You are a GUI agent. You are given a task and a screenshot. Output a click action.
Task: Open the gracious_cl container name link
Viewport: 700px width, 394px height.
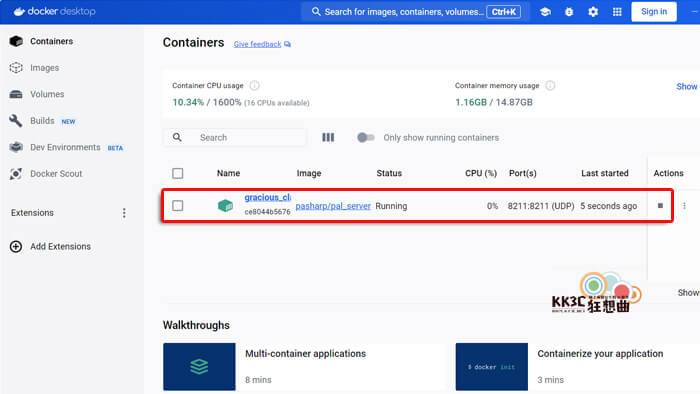click(x=267, y=197)
